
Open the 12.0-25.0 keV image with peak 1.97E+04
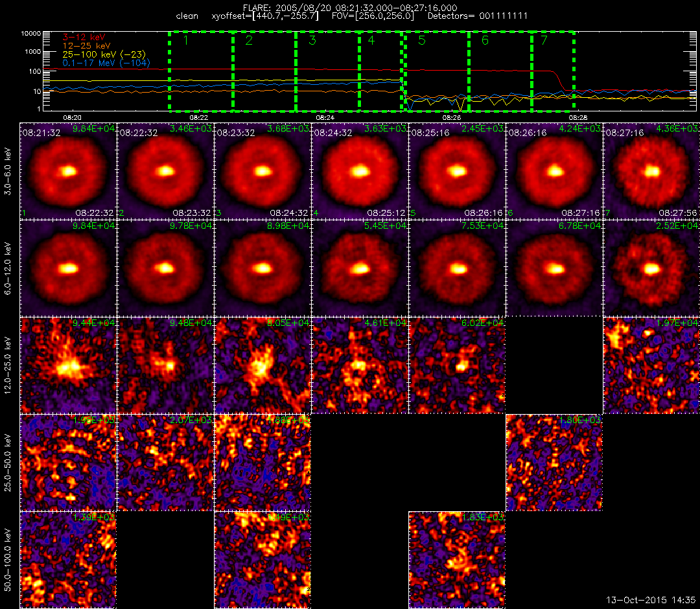[652, 366]
